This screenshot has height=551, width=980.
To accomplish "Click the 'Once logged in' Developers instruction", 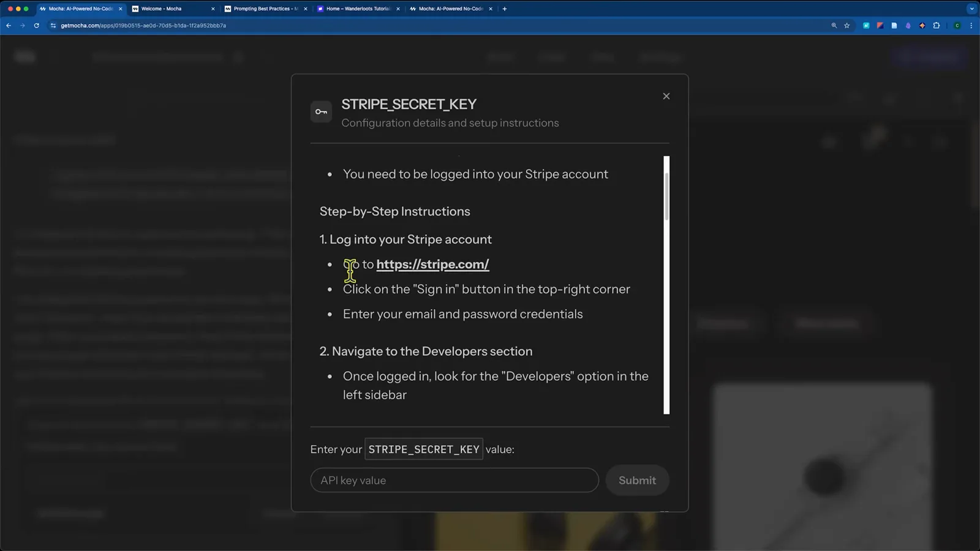I will click(x=496, y=385).
